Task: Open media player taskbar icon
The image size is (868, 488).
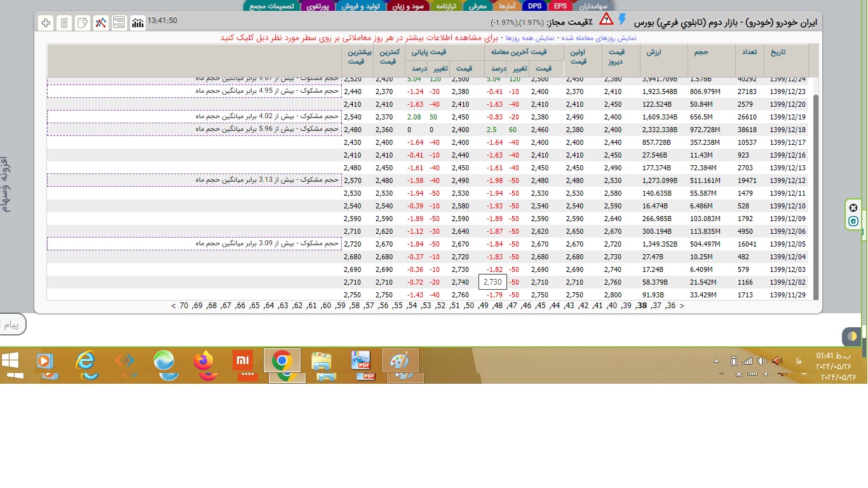Action: 45,362
